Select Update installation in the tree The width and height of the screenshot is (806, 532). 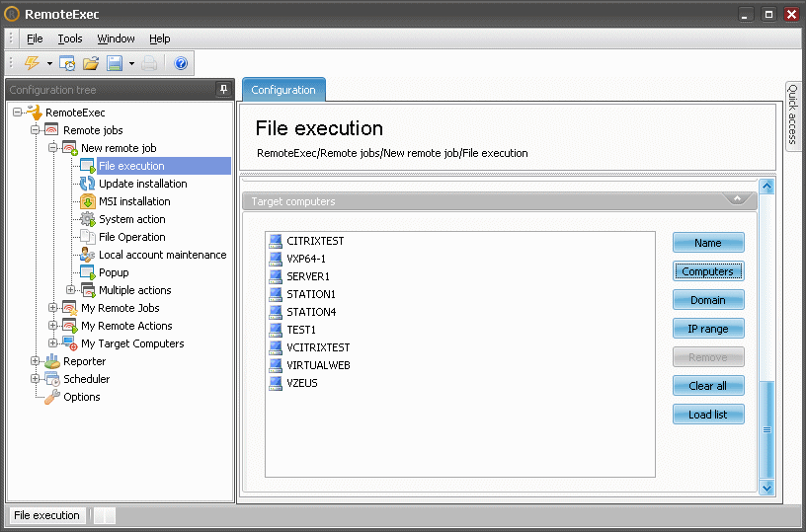143,184
